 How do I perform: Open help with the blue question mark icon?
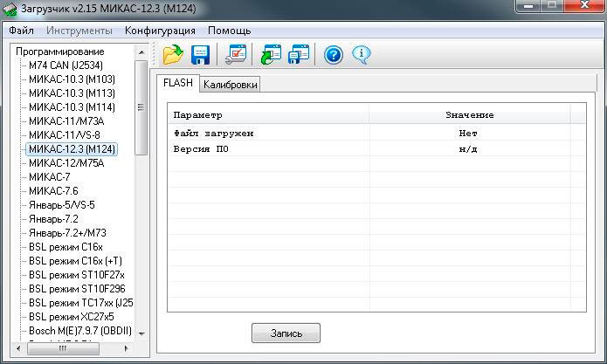(333, 55)
